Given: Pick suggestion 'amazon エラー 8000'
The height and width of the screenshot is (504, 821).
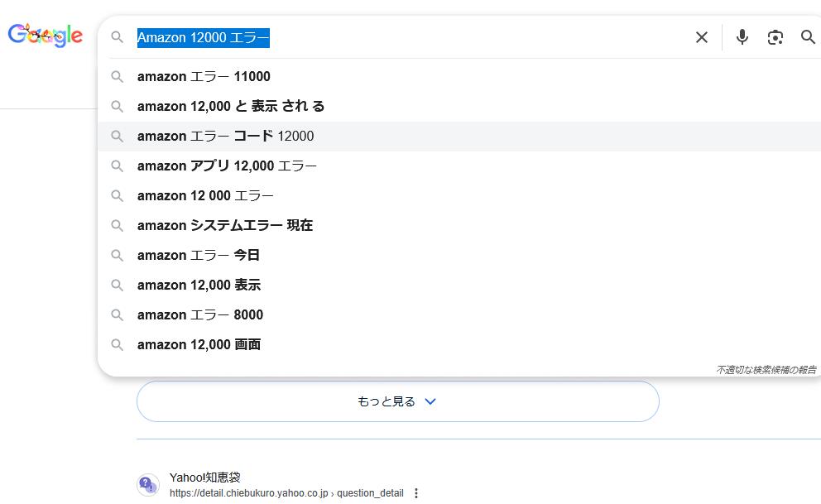Looking at the screenshot, I should click(200, 314).
